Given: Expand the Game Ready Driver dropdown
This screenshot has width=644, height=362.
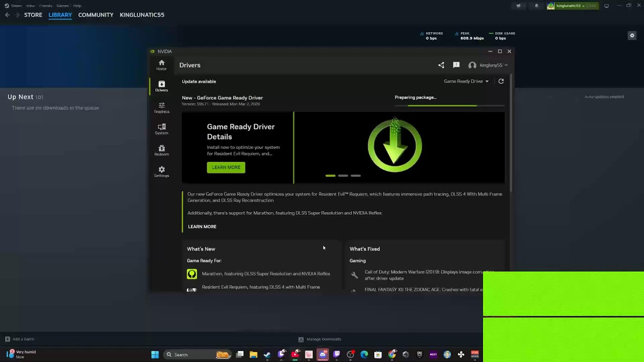Looking at the screenshot, I should point(466,81).
